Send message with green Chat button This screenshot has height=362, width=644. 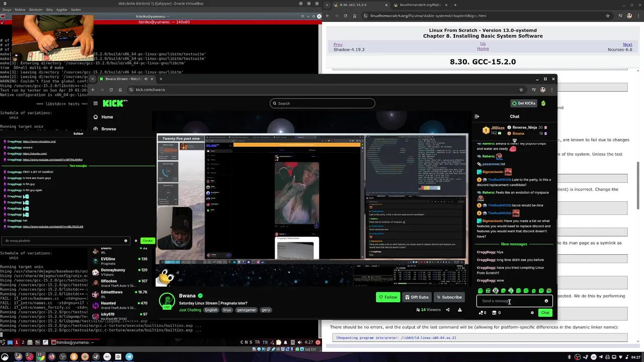[x=545, y=313]
